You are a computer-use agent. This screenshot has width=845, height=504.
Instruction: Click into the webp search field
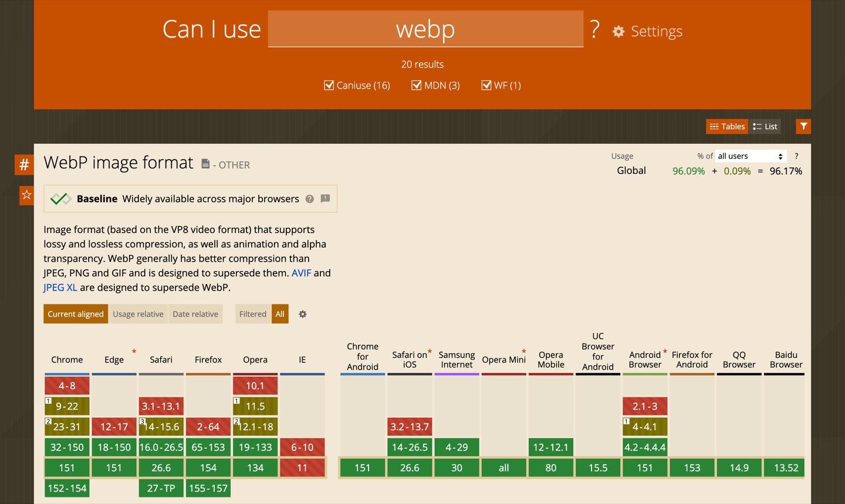[425, 29]
